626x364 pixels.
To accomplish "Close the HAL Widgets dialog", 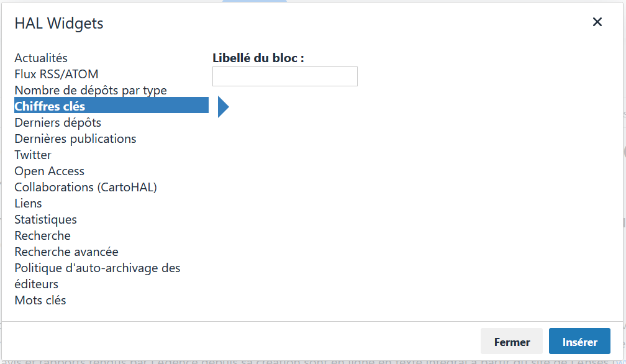I will [x=597, y=22].
